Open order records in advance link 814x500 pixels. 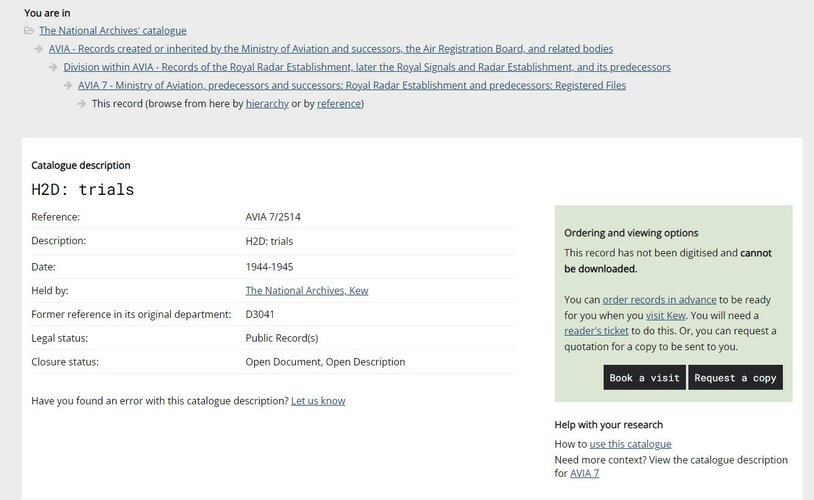click(659, 300)
